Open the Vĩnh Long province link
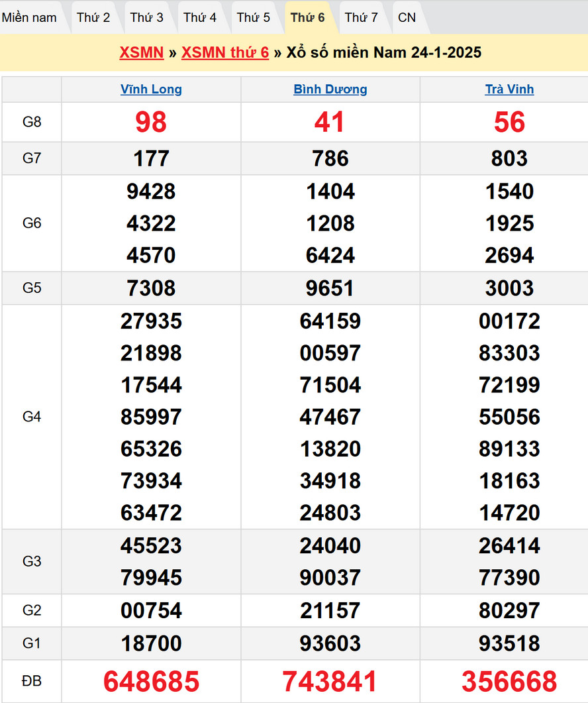 click(151, 89)
